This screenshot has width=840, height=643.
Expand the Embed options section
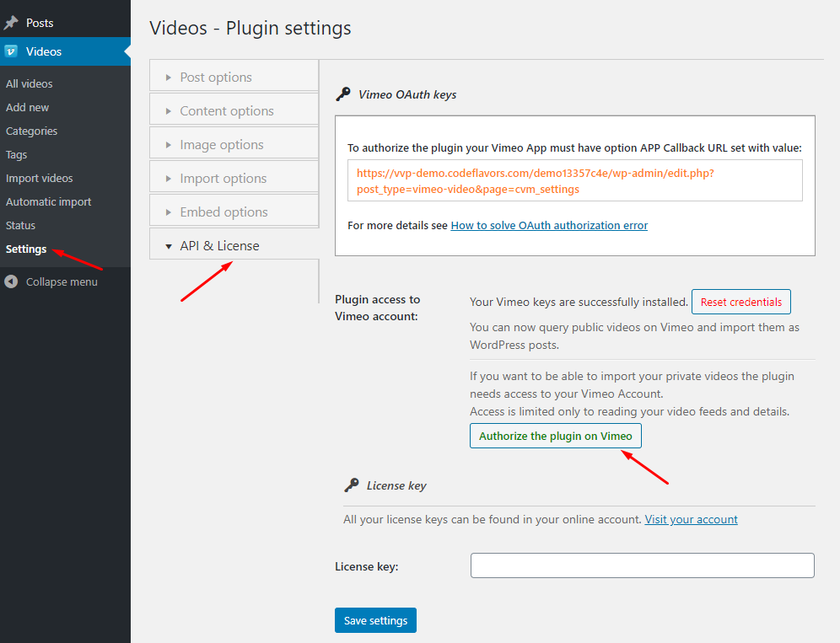pyautogui.click(x=234, y=212)
